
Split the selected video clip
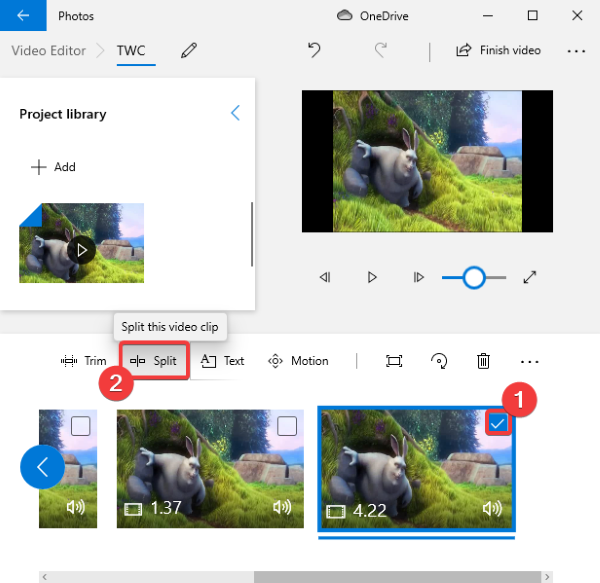coord(153,361)
